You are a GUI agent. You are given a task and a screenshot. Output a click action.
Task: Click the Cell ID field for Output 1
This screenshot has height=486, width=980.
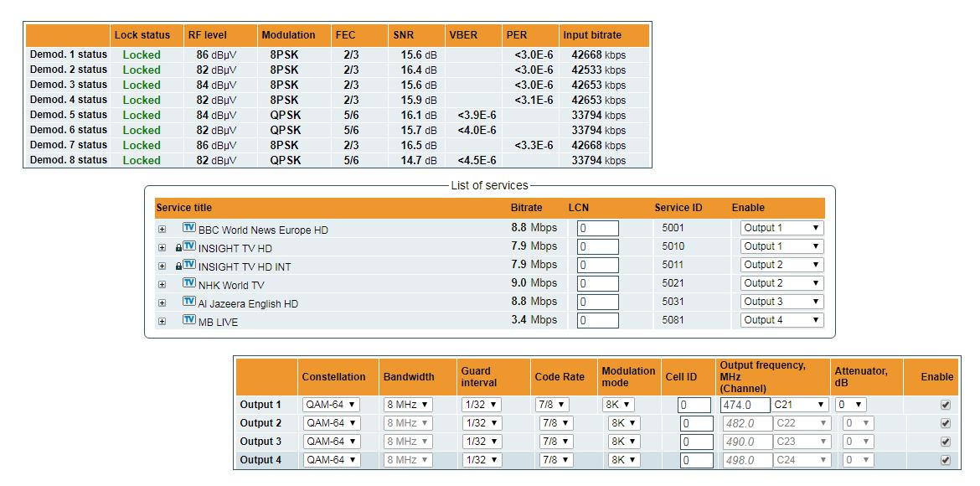(x=694, y=404)
